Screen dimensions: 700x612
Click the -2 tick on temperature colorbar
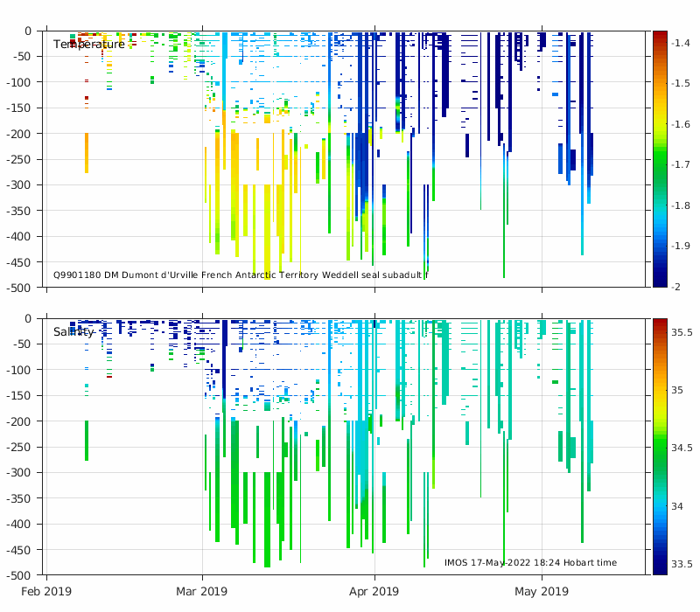coord(679,287)
